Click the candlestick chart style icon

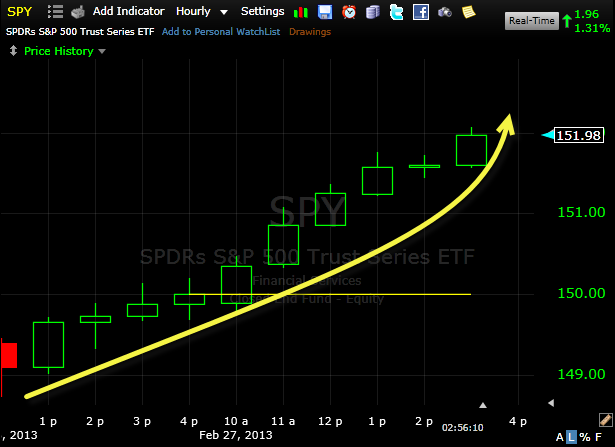coord(301,13)
